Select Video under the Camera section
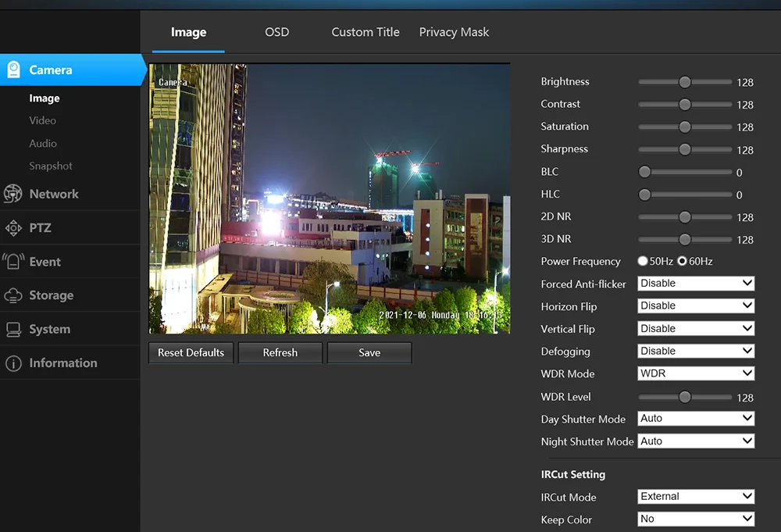781x532 pixels. 42,120
